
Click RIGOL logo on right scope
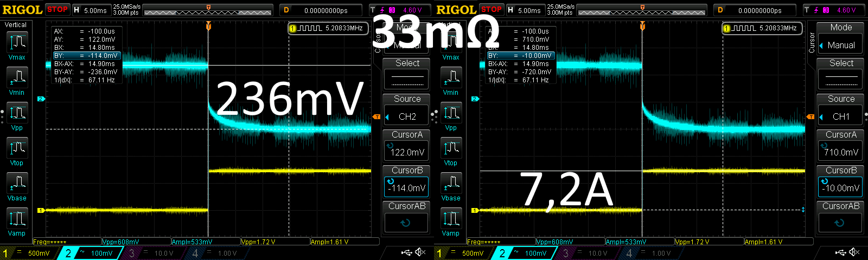coord(456,10)
